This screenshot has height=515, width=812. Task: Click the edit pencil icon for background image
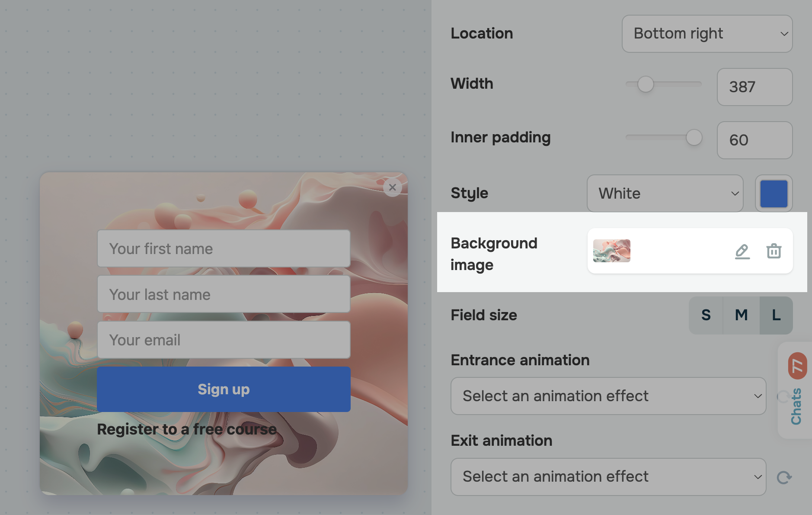pos(742,251)
